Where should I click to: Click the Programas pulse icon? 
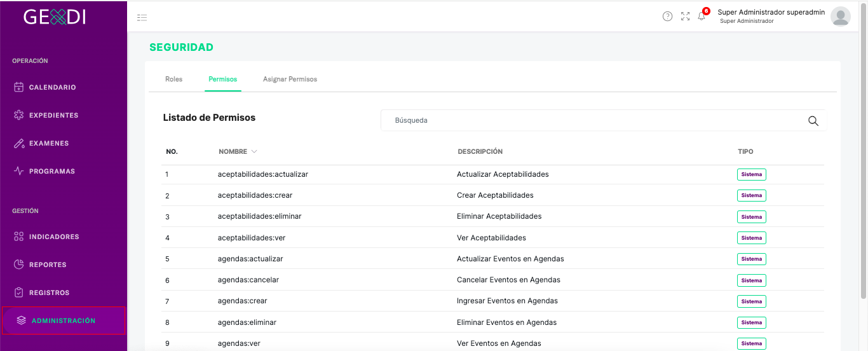tap(19, 171)
